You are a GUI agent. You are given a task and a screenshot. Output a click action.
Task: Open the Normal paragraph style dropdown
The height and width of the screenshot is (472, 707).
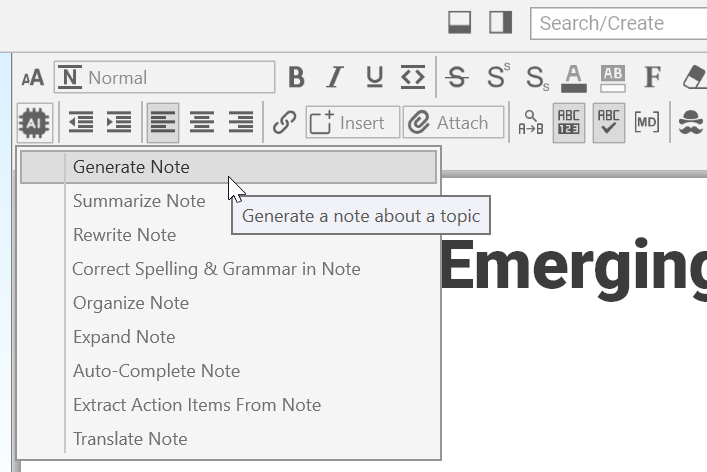tap(165, 78)
